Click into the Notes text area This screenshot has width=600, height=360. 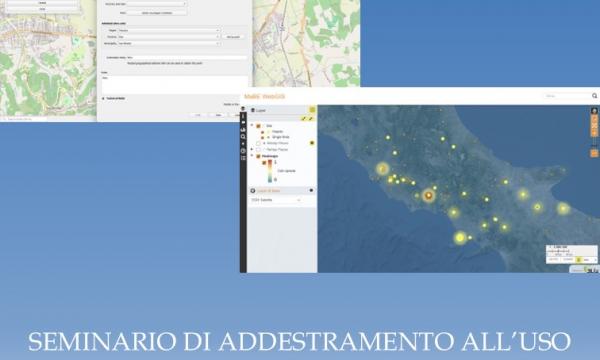pos(174,84)
